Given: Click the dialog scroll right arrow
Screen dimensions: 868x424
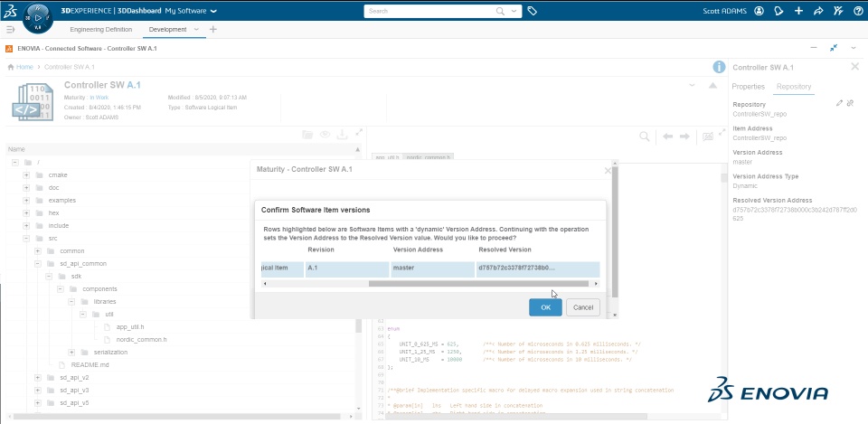Looking at the screenshot, I should point(596,283).
